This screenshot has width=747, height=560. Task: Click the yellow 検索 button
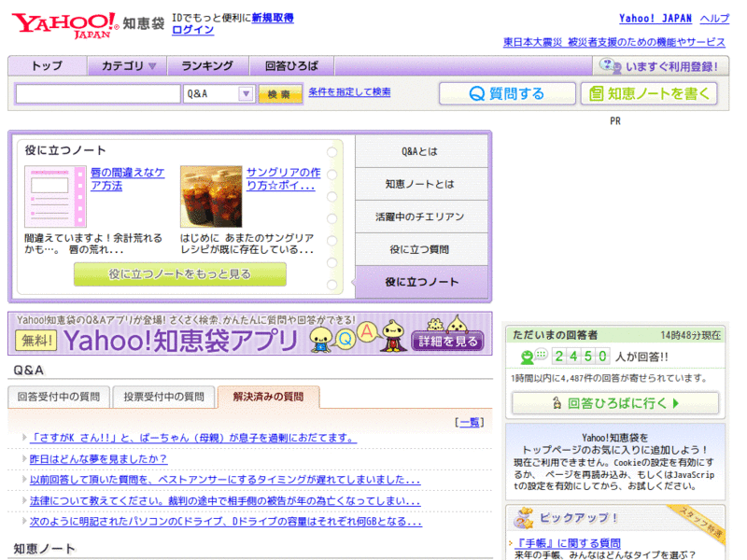click(280, 94)
